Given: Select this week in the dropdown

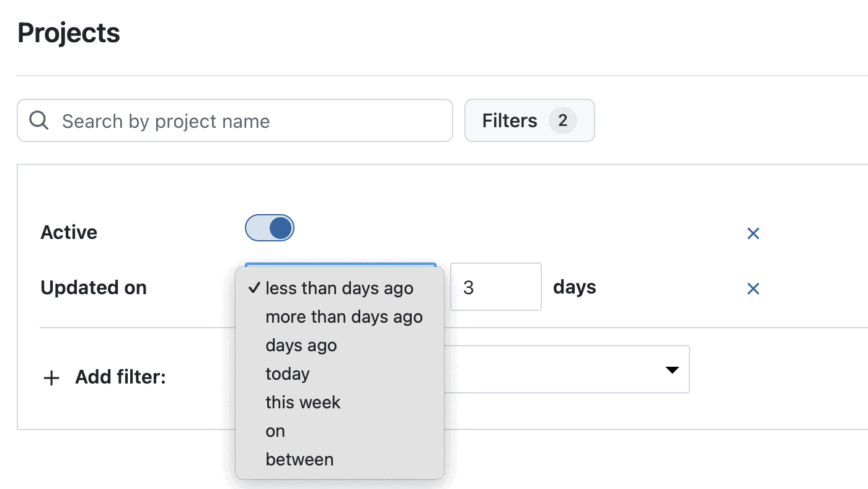Looking at the screenshot, I should tap(303, 402).
